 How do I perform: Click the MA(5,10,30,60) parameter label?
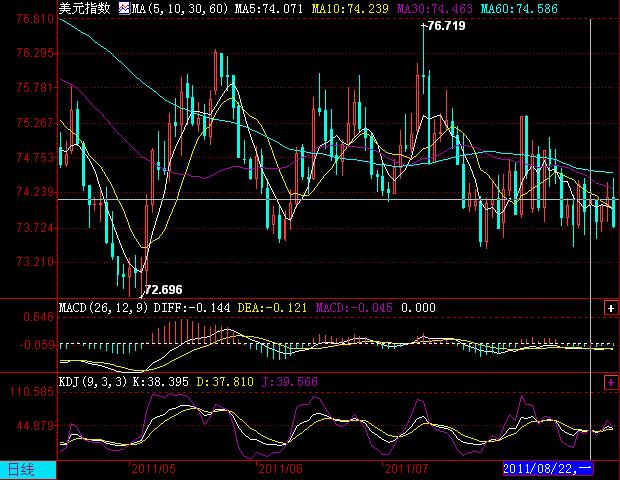click(180, 8)
